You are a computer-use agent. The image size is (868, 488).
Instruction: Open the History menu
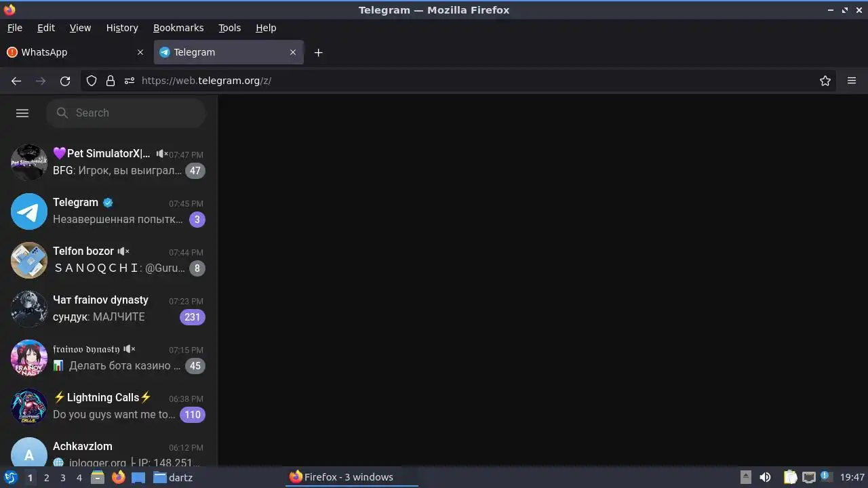[x=122, y=28]
